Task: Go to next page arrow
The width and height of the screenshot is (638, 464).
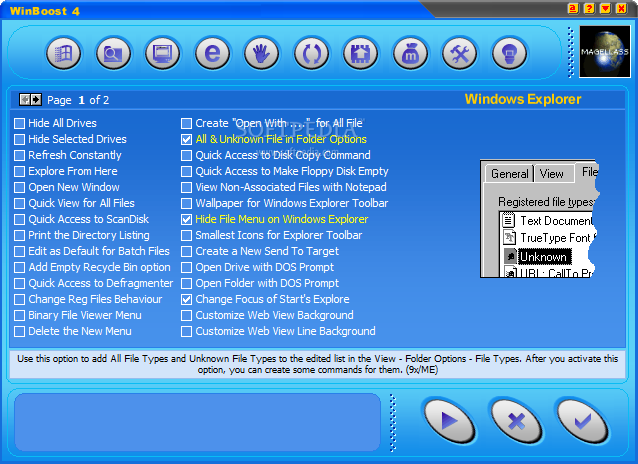Action: [x=36, y=100]
